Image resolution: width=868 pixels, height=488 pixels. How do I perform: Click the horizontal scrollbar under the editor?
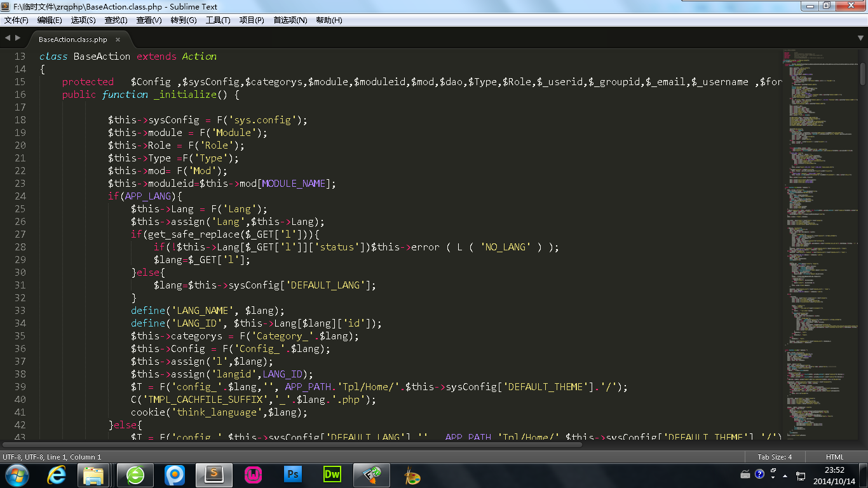(x=292, y=445)
